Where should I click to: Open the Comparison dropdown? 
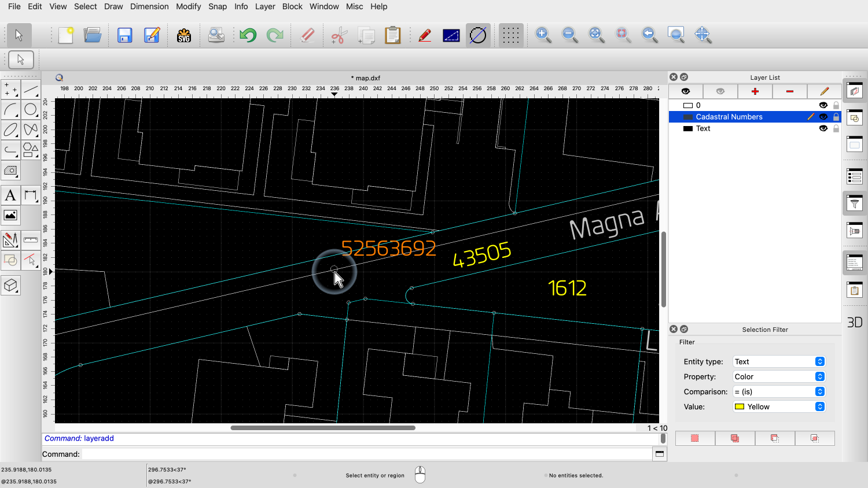pos(778,391)
